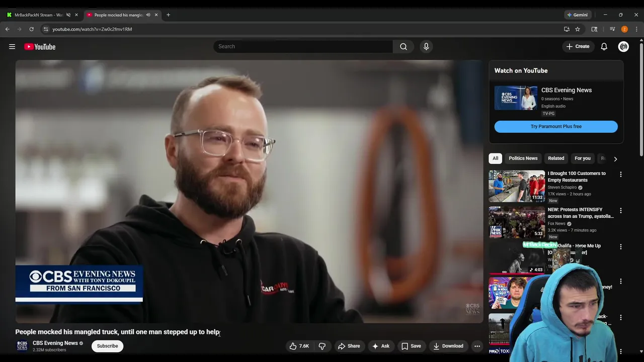The width and height of the screenshot is (644, 362).
Task: Click the video player area
Action: tap(249, 192)
